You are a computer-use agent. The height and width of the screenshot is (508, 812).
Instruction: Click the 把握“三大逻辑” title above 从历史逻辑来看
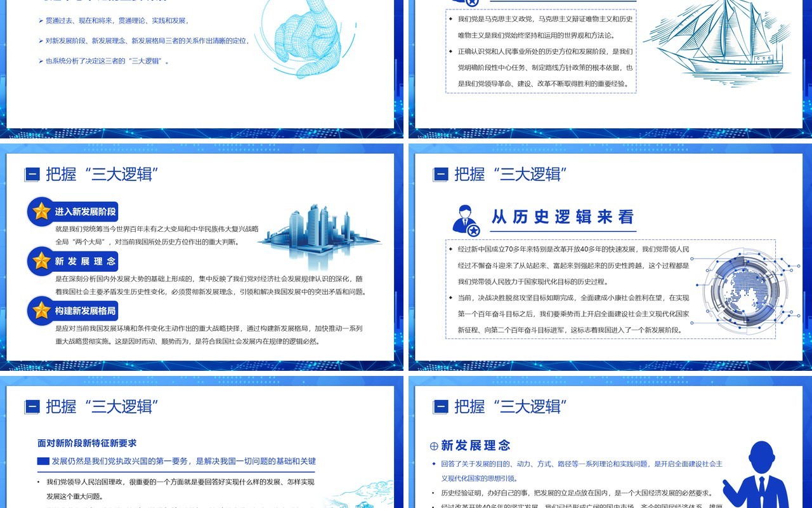point(511,174)
